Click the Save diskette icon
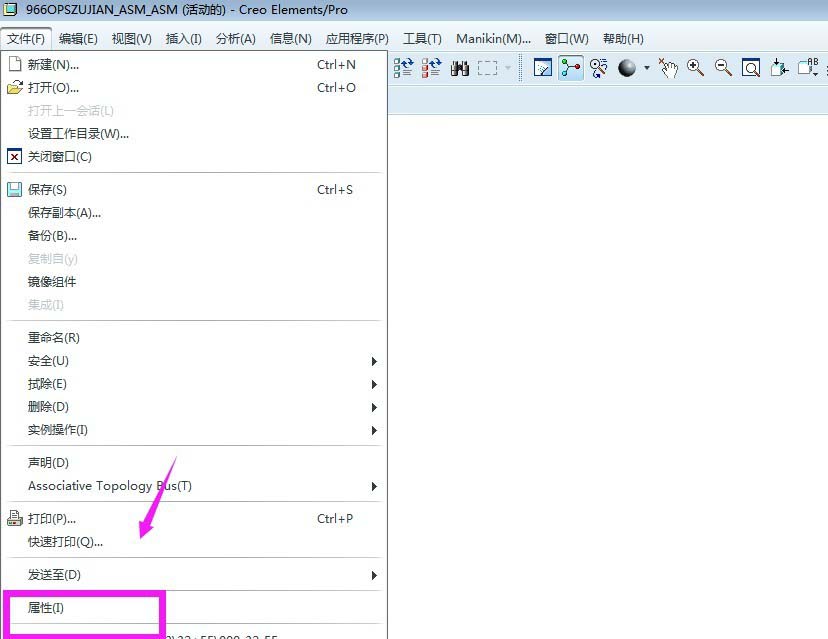This screenshot has height=639, width=828. (15, 190)
